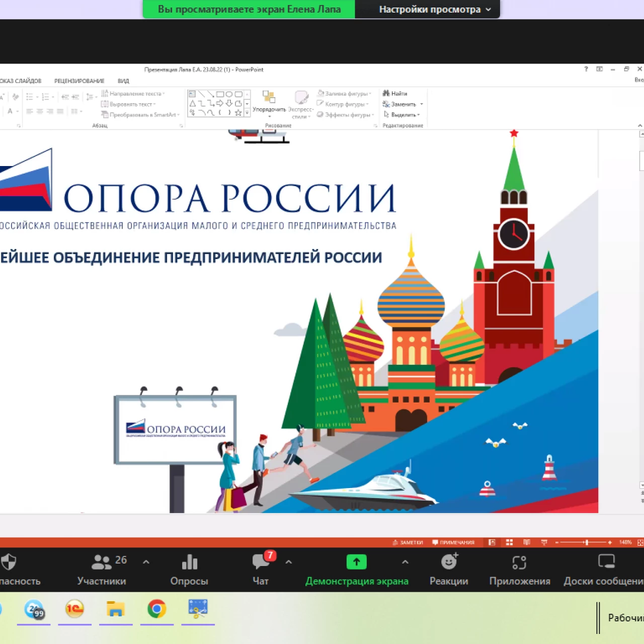
Task: Expand the shapes gallery more arrow
Action: point(247,113)
